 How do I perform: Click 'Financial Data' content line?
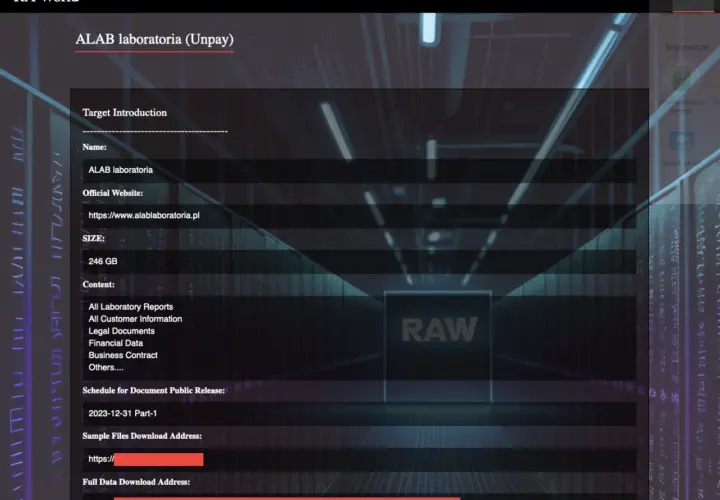click(x=116, y=343)
